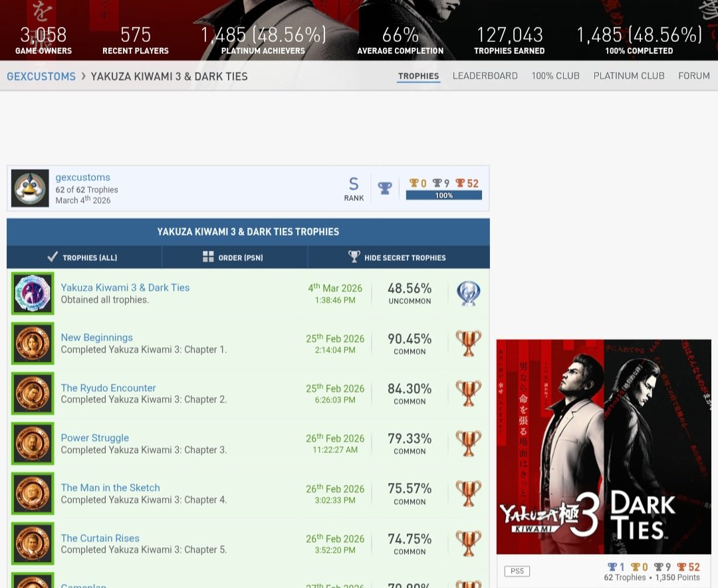Screen dimensions: 718x588
Task: Click the 127,043 Trophies Earned stat
Action: pyautogui.click(x=510, y=41)
